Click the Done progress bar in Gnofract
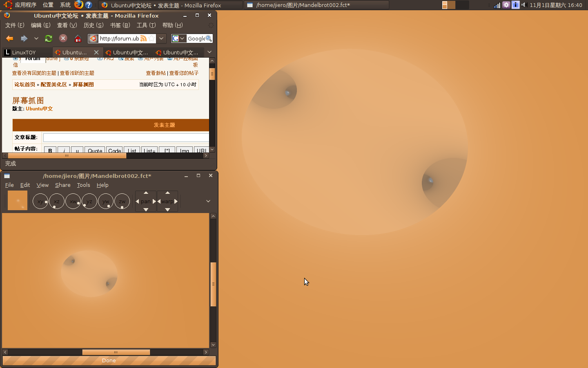Viewport: 588px width, 368px height. pos(109,360)
